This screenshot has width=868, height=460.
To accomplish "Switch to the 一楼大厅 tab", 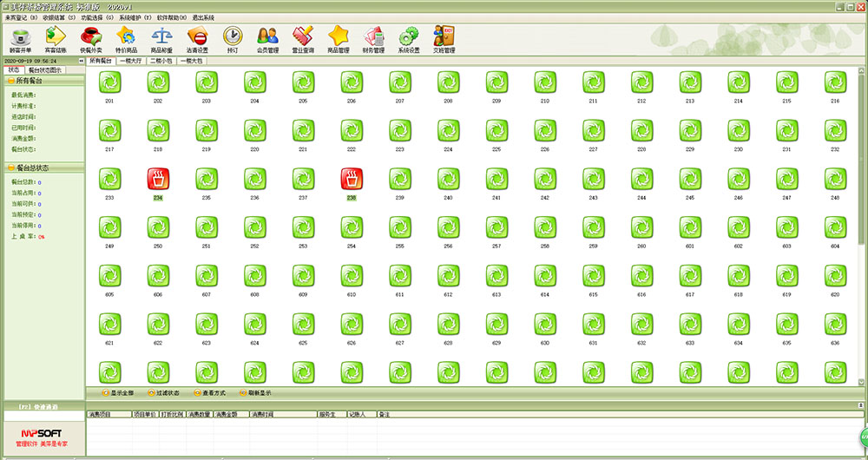I will point(131,62).
